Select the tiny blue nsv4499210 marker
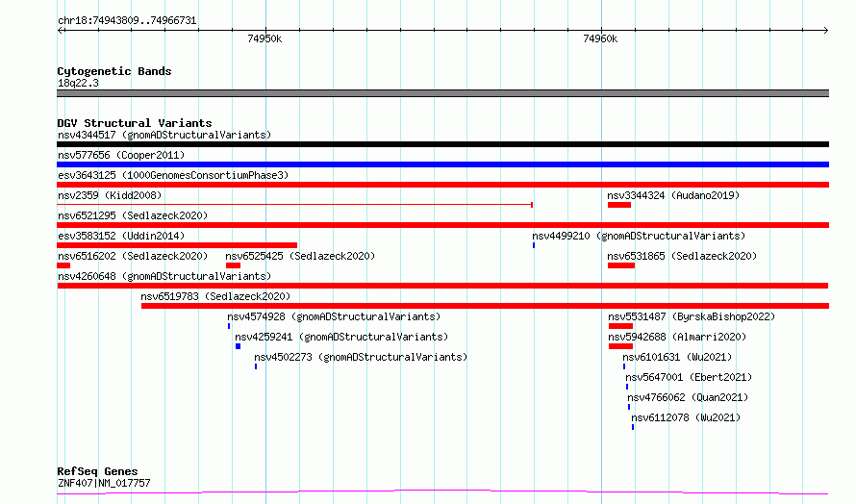The height and width of the screenshot is (504, 856). pos(534,245)
